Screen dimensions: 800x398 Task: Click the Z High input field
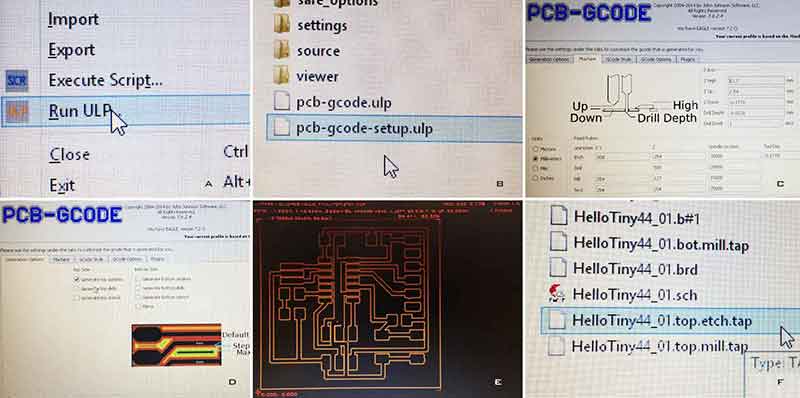pos(756,81)
